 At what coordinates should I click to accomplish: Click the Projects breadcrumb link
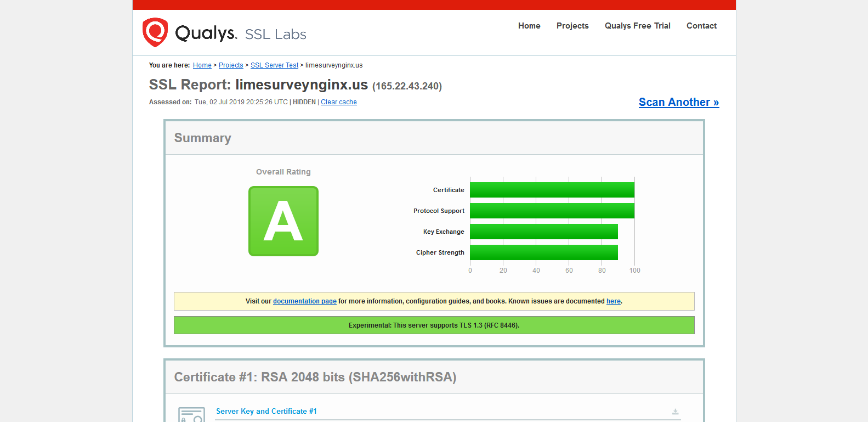tap(231, 65)
